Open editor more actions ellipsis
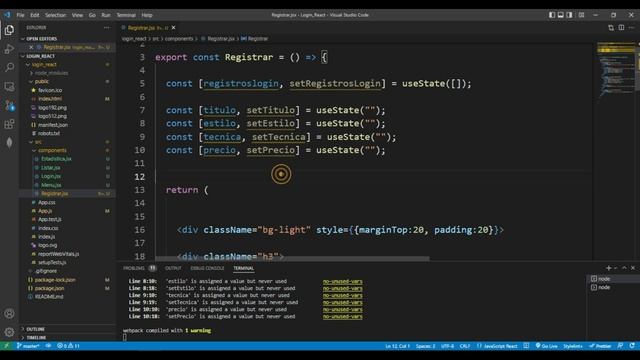 click(631, 27)
